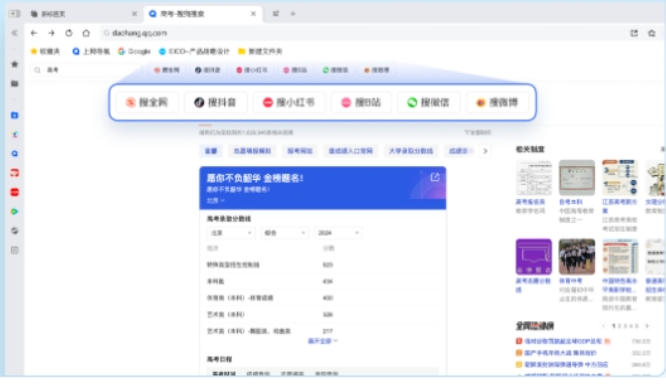
Task: Open the first hot list news item
Action: (562, 341)
